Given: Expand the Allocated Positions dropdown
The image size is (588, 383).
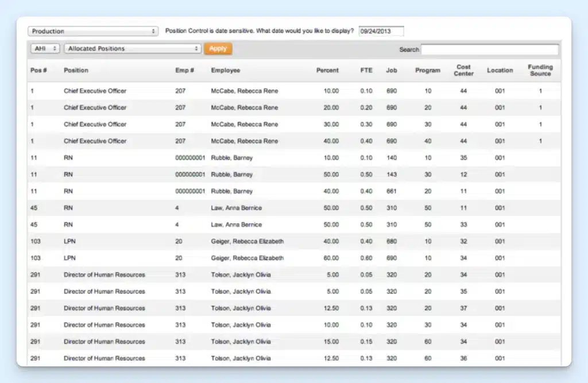Looking at the screenshot, I should [x=133, y=48].
